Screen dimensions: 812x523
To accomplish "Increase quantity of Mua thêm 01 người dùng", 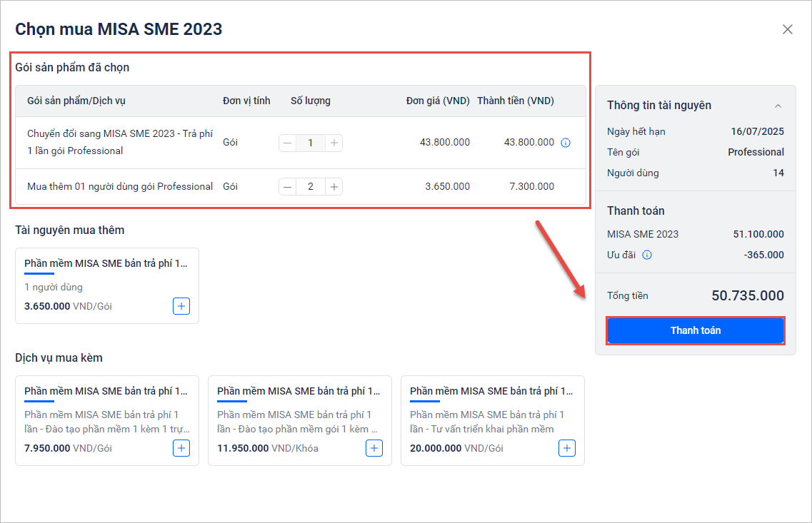I will [x=334, y=187].
